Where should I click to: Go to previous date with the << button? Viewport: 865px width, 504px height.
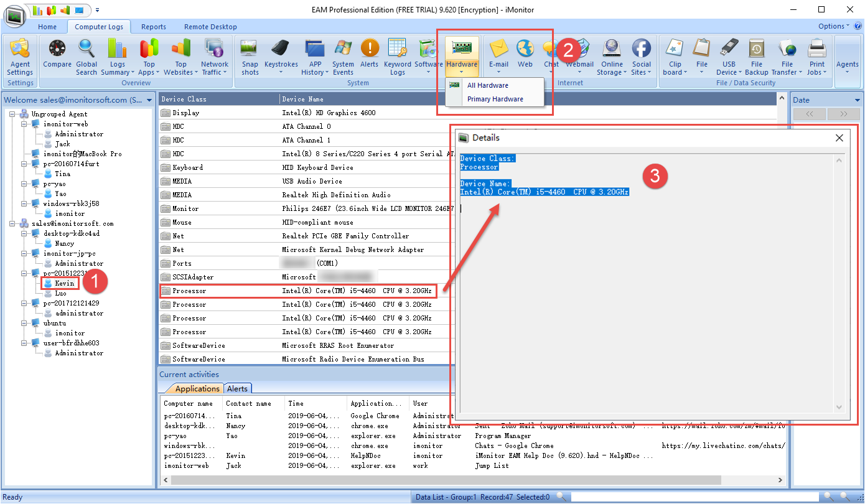810,114
